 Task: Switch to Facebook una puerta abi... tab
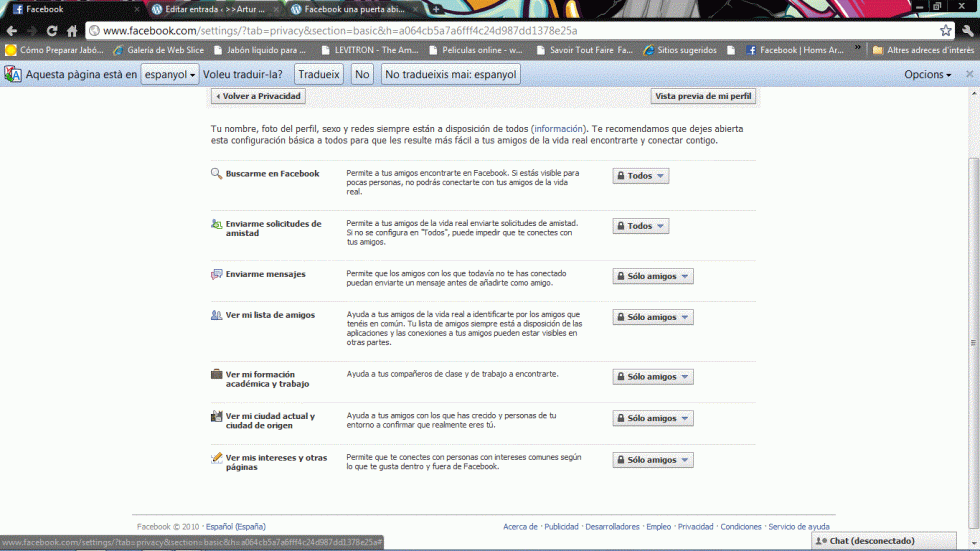(x=355, y=9)
